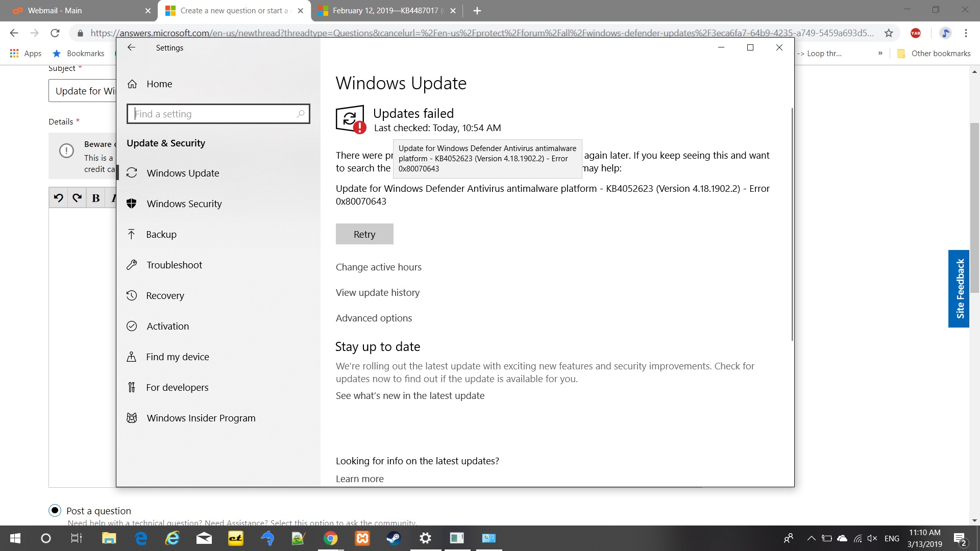This screenshot has width=980, height=551.
Task: Click the Cortana circle on taskbar
Action: click(46, 538)
